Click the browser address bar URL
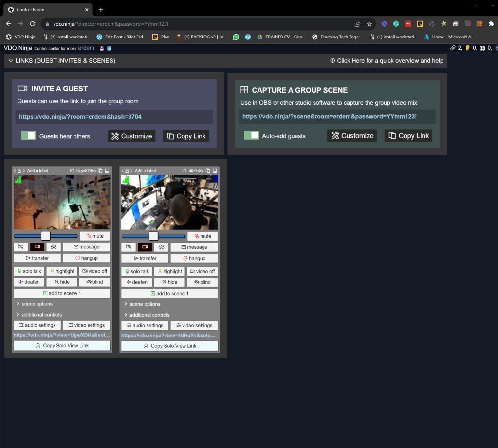Screen dimensions: 498x448 pos(111,24)
